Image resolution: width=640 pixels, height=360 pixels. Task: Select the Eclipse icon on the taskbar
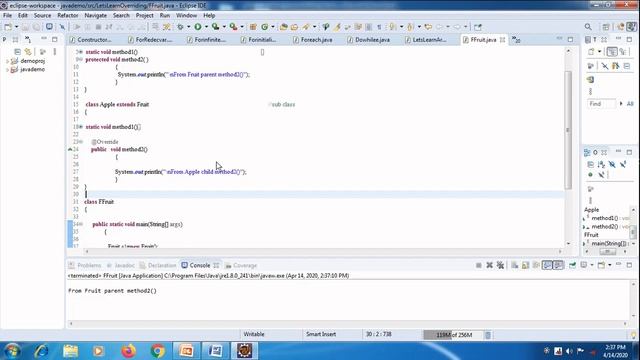click(244, 351)
